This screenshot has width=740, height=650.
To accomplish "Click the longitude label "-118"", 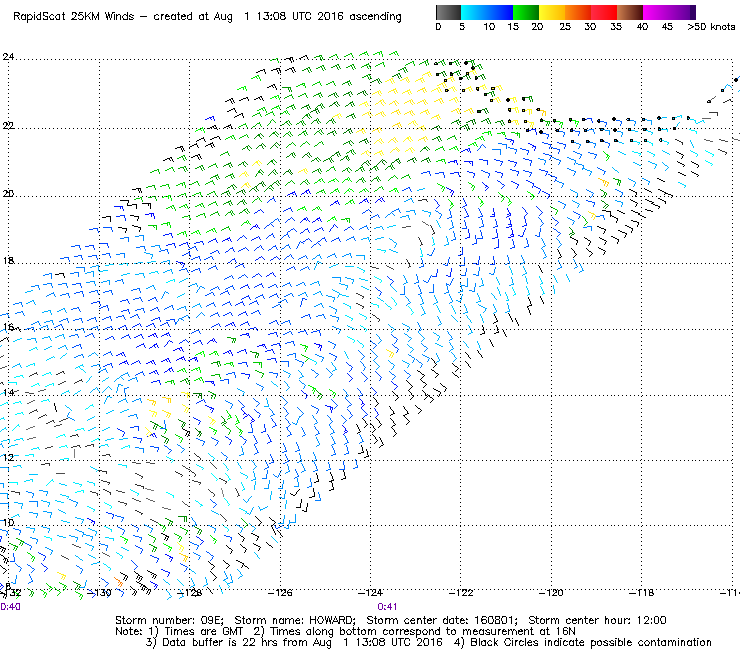I will [x=641, y=593].
